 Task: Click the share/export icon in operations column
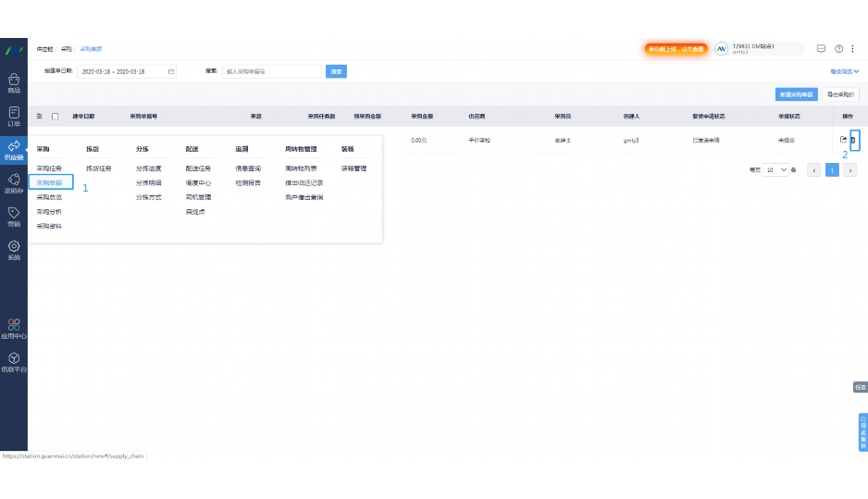coord(843,140)
